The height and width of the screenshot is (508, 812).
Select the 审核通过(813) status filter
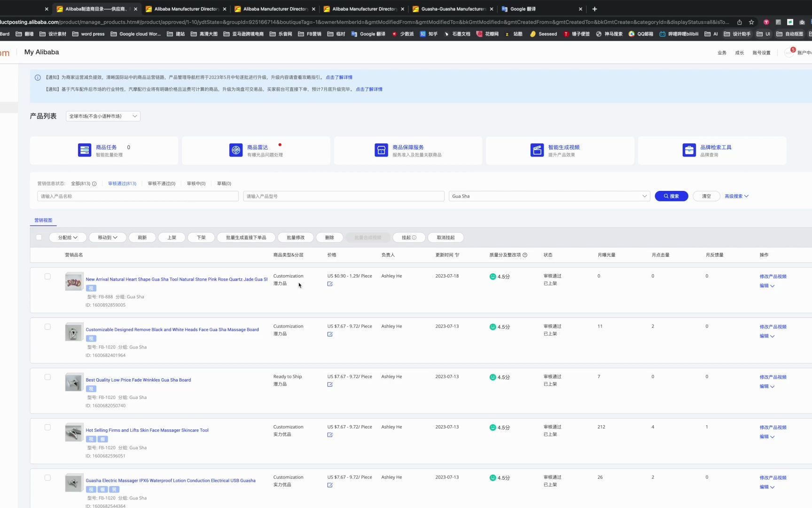pos(122,184)
